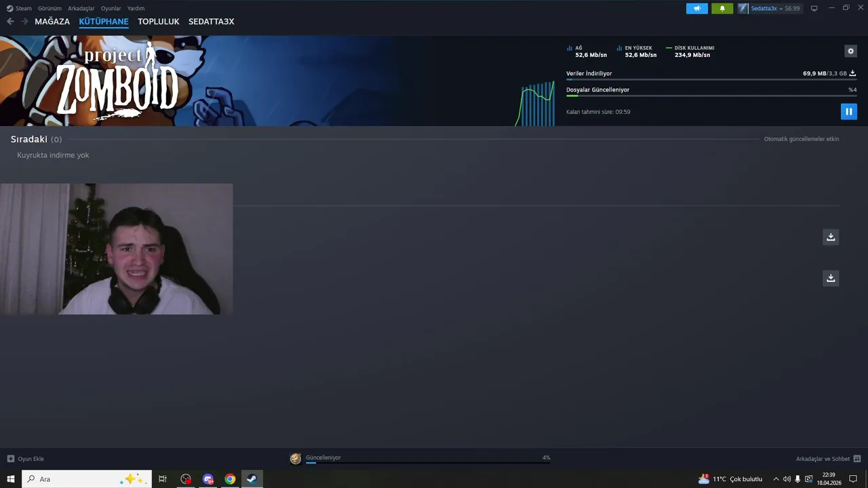Click the webcam overlay video
Screen dimensions: 868x488
116,249
